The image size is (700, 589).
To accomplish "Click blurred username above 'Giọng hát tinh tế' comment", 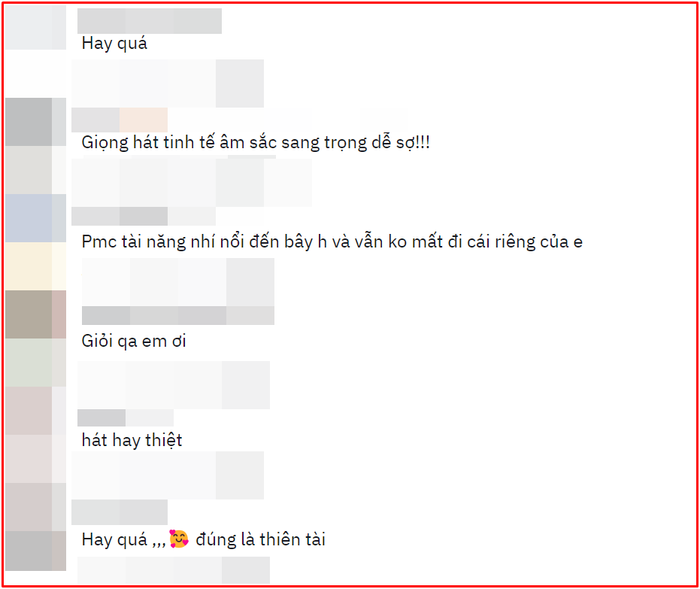I will (x=120, y=120).
